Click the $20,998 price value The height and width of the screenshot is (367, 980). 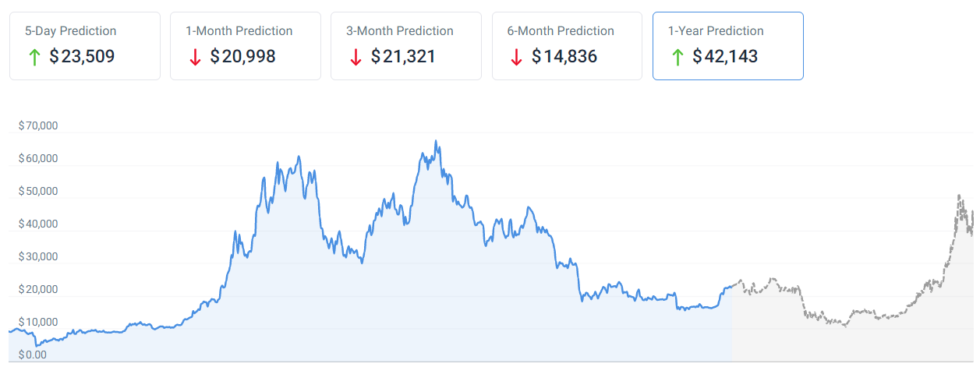tap(242, 57)
